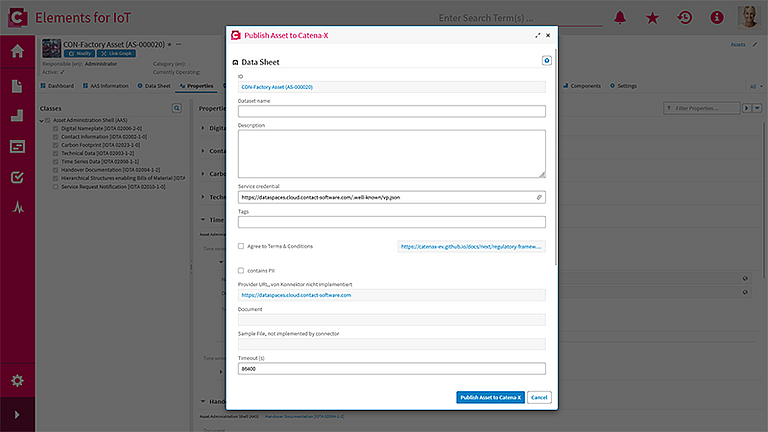Image resolution: width=768 pixels, height=432 pixels.
Task: Click the Modify button on the asset
Action: coord(79,53)
